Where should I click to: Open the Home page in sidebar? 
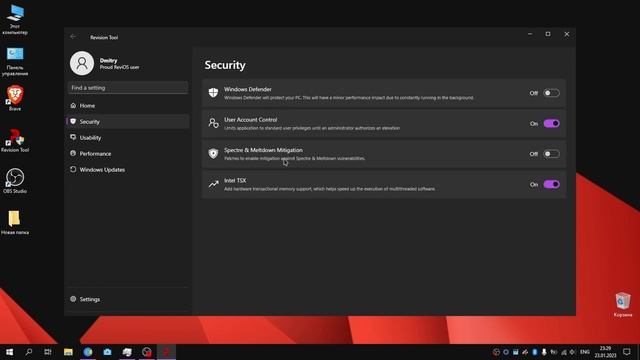pyautogui.click(x=128, y=105)
